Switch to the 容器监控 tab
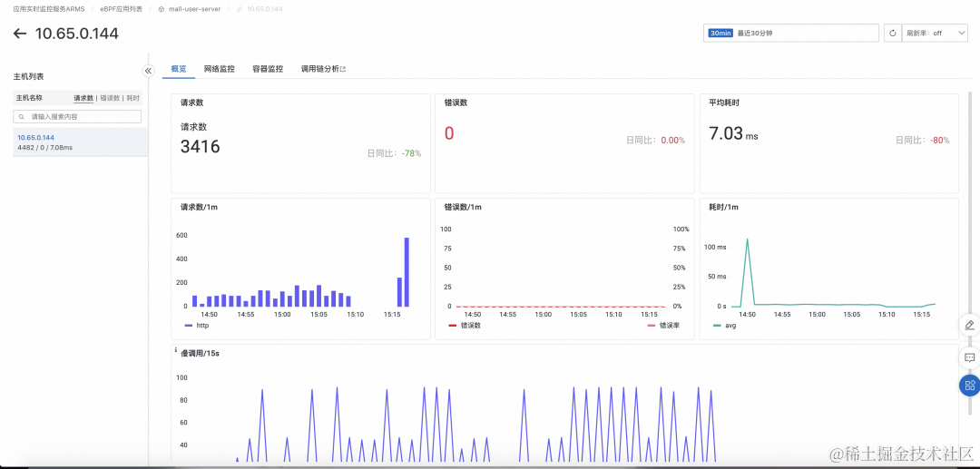The width and height of the screenshot is (980, 469). 268,69
